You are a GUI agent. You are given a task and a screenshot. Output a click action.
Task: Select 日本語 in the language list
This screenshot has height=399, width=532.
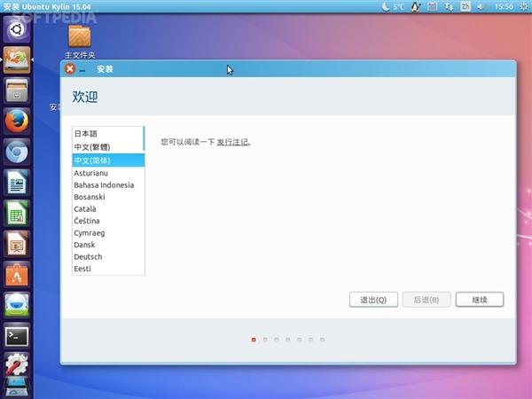click(86, 134)
